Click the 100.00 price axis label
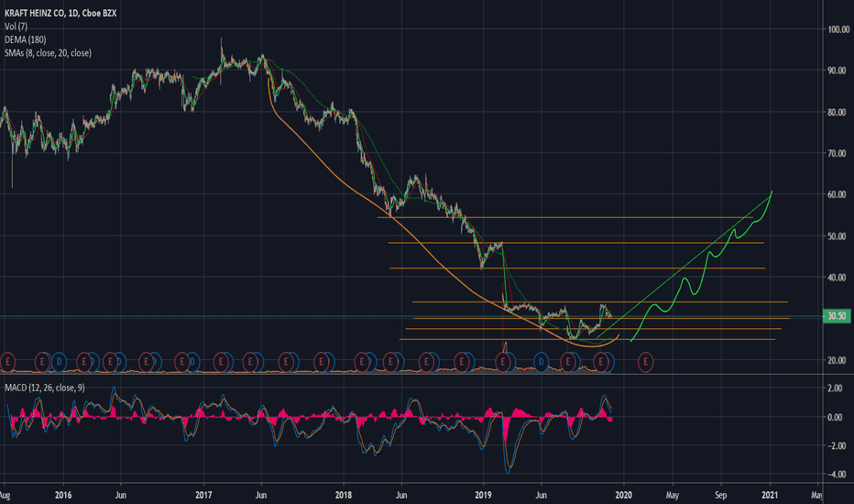Image resolution: width=854 pixels, height=504 pixels. (838, 29)
